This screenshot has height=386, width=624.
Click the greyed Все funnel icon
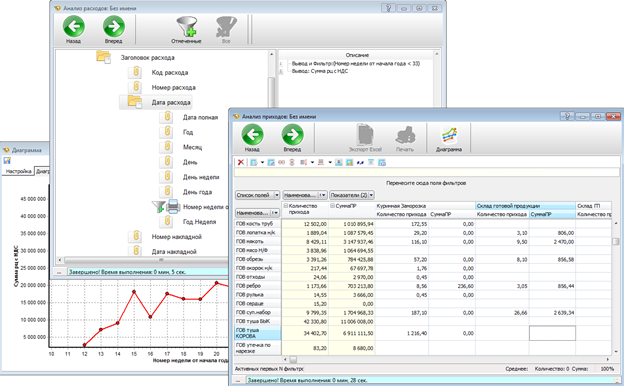pos(226,30)
